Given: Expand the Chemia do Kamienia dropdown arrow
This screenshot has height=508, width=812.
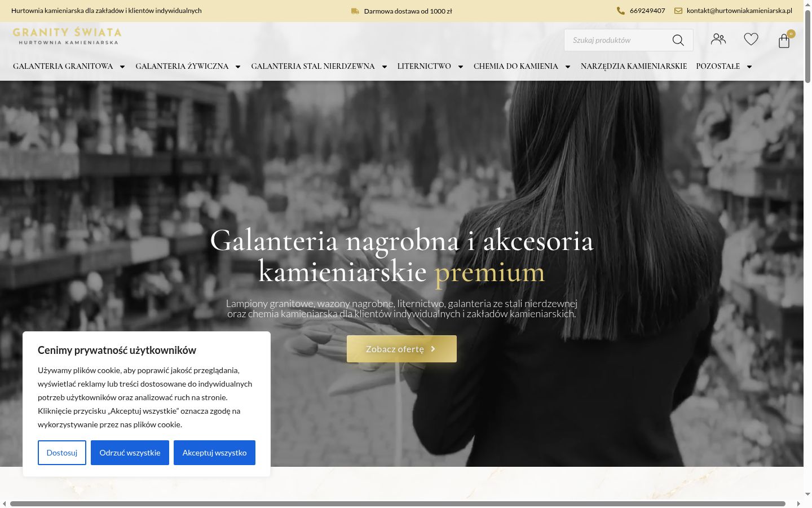Looking at the screenshot, I should [568, 67].
